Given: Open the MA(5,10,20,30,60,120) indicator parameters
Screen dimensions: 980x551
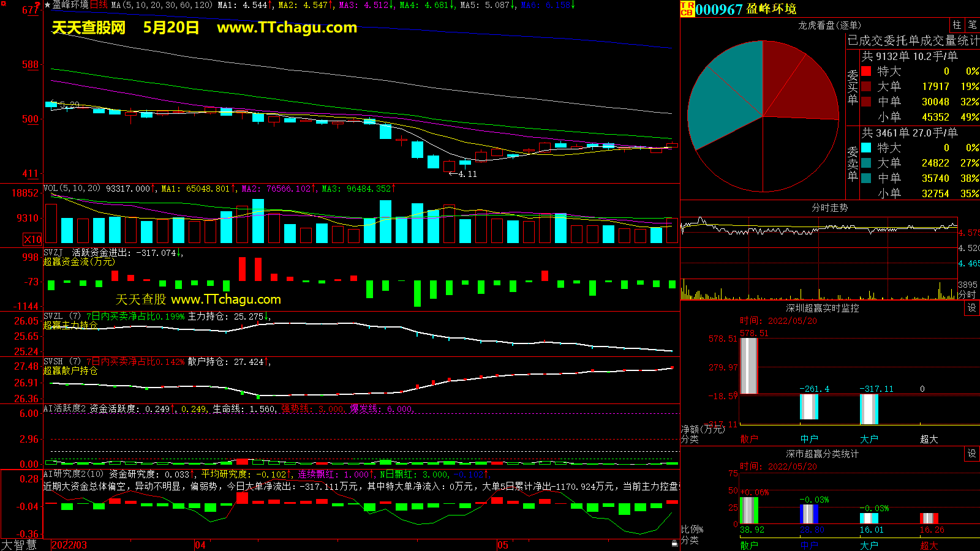Looking at the screenshot, I should point(162,5).
